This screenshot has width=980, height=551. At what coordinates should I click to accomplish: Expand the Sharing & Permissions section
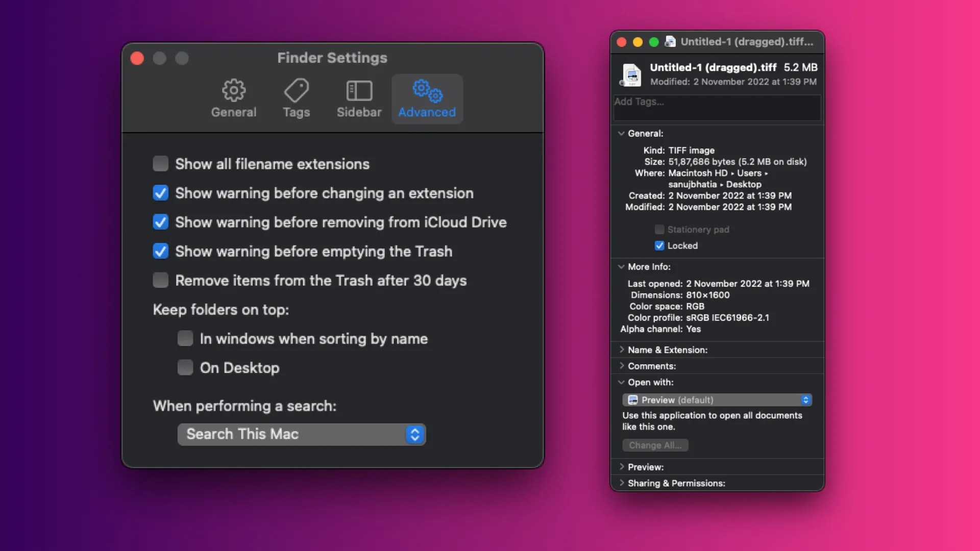click(622, 483)
